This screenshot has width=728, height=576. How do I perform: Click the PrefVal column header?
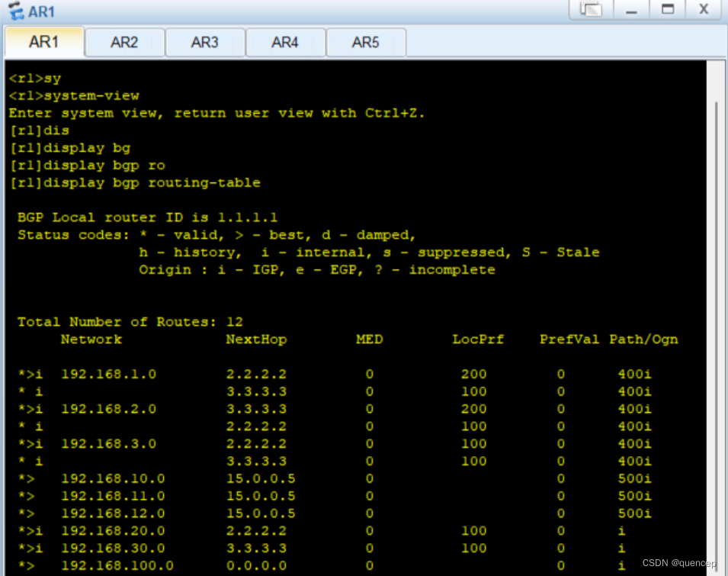click(x=569, y=339)
